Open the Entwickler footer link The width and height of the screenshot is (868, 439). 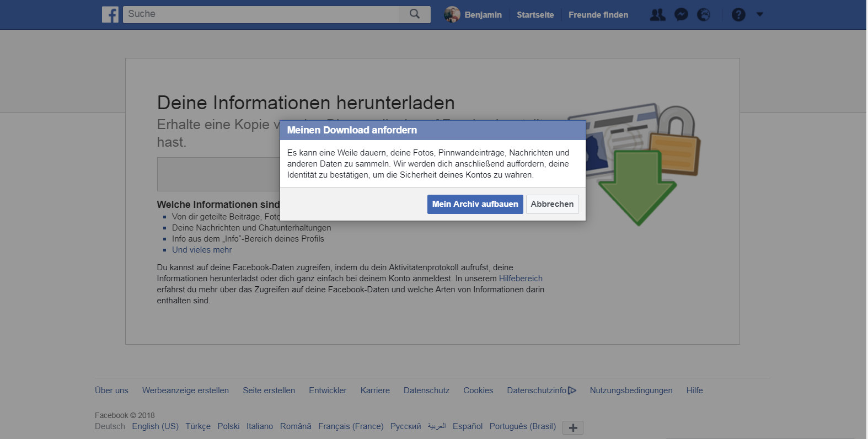(328, 390)
